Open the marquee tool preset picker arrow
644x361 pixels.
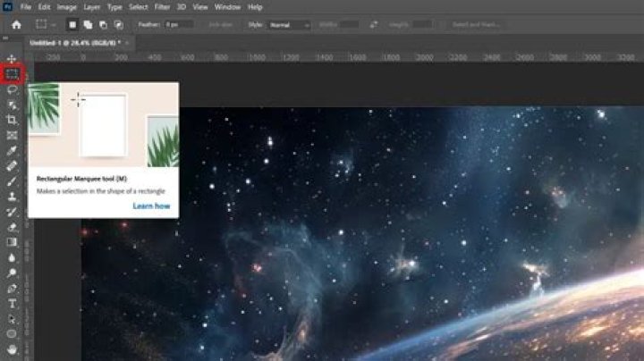click(53, 25)
